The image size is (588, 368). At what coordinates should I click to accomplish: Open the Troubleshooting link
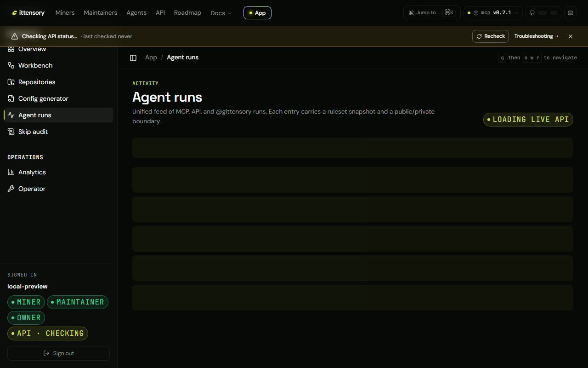pyautogui.click(x=537, y=36)
